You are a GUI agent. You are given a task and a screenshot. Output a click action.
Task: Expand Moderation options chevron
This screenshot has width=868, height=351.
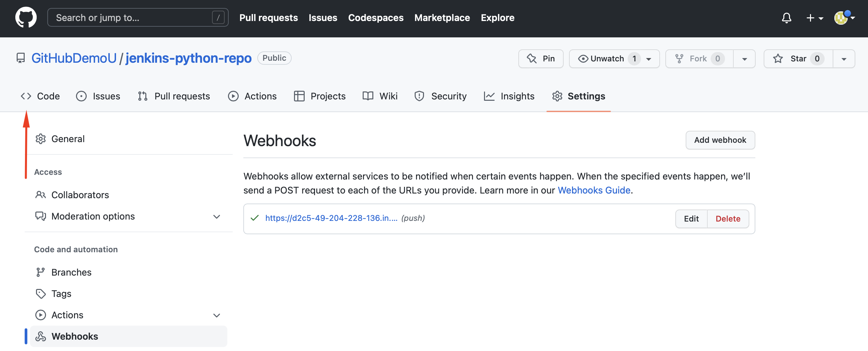click(216, 217)
